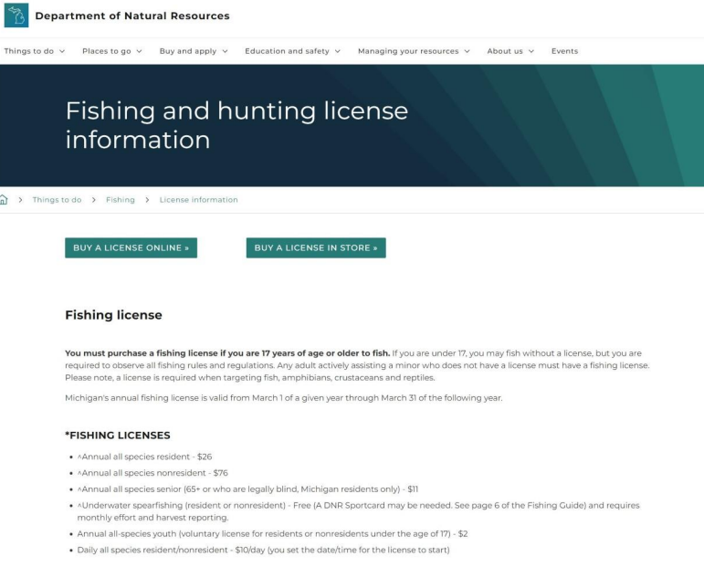Open the Education and safety menu
Screen dimensions: 704x588
click(287, 51)
